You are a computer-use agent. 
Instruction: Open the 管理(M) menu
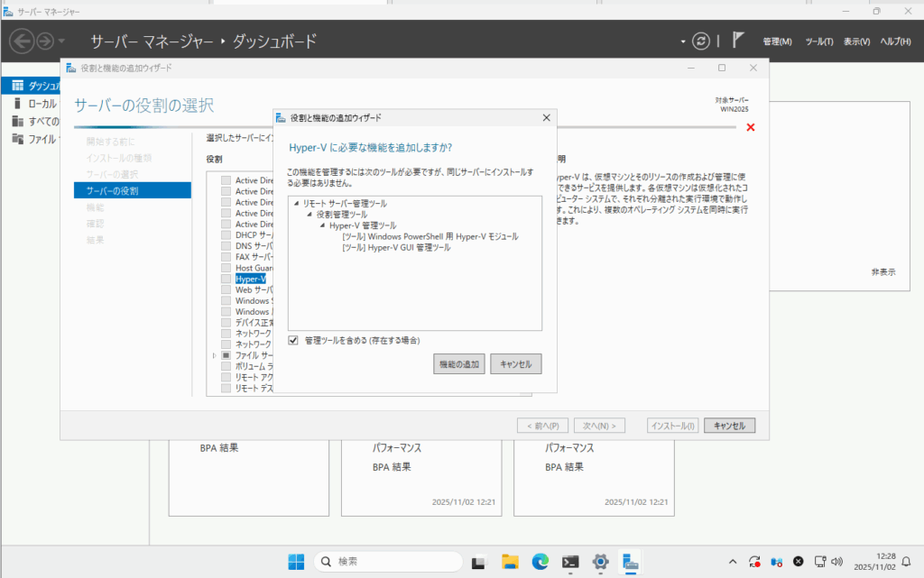[776, 42]
